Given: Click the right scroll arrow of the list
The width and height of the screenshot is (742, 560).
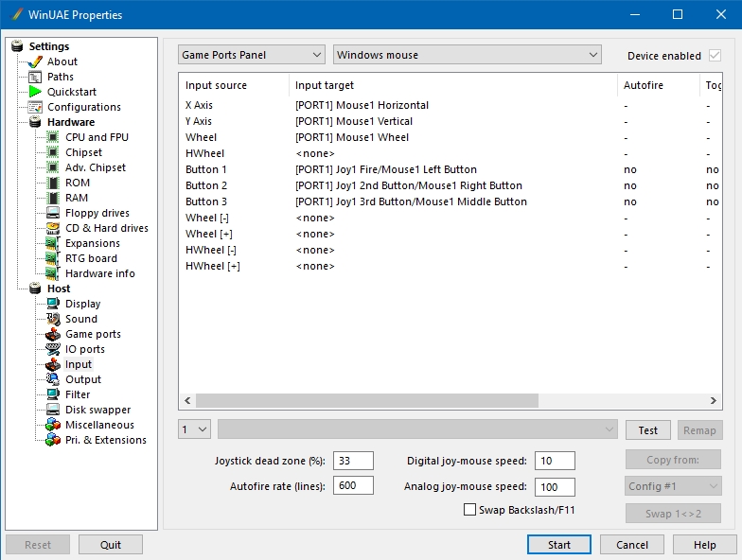Looking at the screenshot, I should [714, 401].
